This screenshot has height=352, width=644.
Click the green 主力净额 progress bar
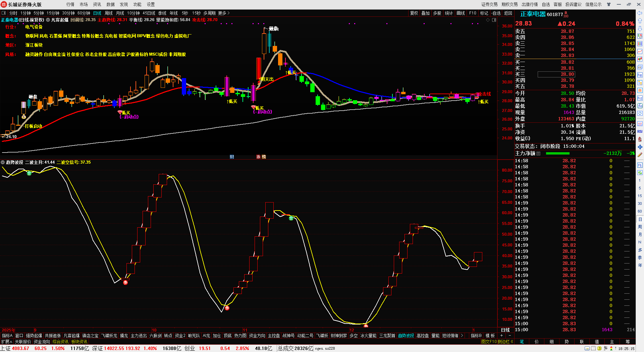557,154
